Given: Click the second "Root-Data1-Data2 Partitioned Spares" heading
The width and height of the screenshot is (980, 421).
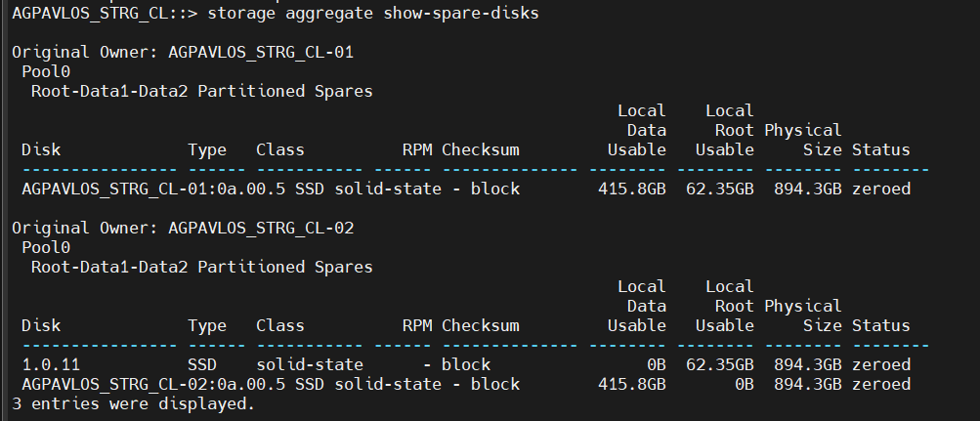Looking at the screenshot, I should click(201, 267).
